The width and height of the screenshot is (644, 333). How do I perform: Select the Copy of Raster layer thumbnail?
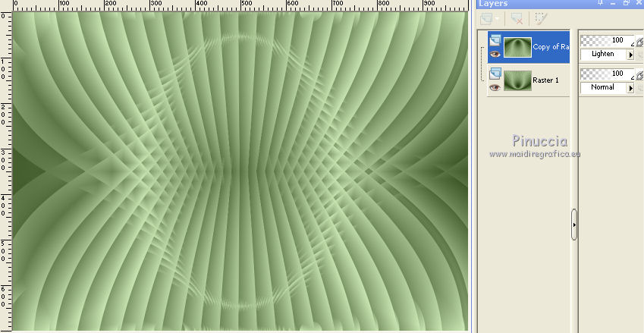point(517,47)
